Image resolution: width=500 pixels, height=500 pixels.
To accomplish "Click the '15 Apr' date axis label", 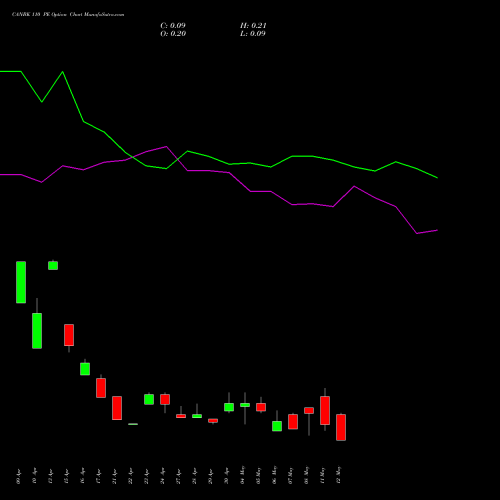I will (66, 476).
